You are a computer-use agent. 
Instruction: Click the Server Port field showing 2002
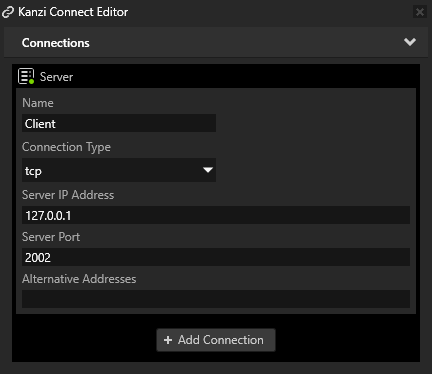point(216,257)
